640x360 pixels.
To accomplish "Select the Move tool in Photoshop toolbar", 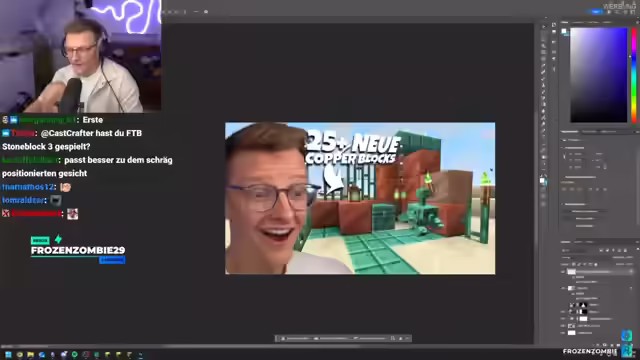I will point(543,27).
